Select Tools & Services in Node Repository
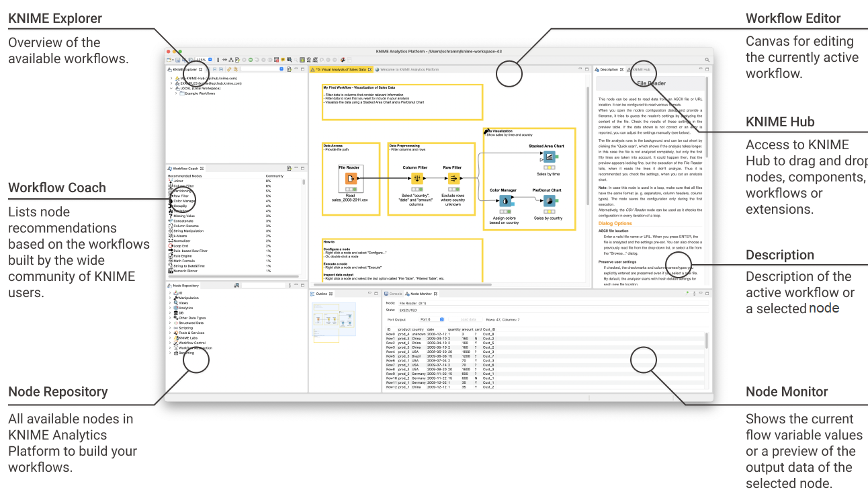This screenshot has width=868, height=496. click(x=189, y=333)
